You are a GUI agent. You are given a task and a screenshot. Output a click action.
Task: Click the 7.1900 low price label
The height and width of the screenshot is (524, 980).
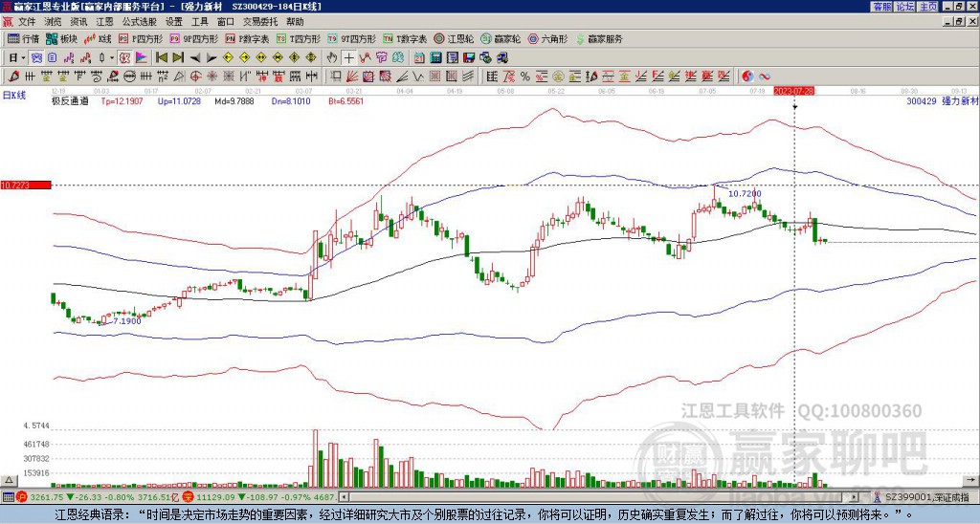(x=126, y=321)
